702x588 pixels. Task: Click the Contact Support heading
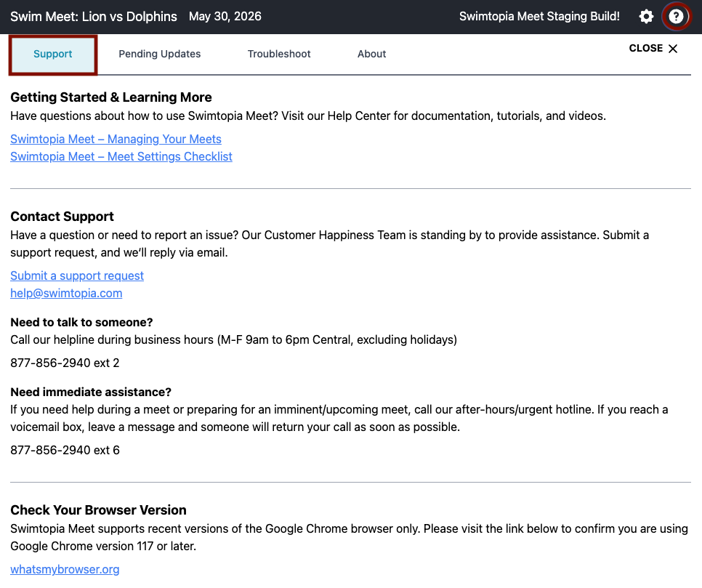click(x=62, y=217)
